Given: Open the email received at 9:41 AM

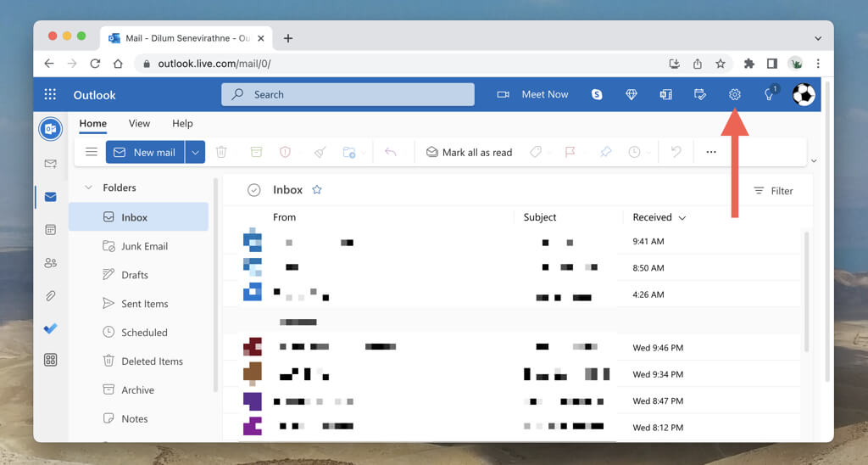Looking at the screenshot, I should [x=513, y=241].
